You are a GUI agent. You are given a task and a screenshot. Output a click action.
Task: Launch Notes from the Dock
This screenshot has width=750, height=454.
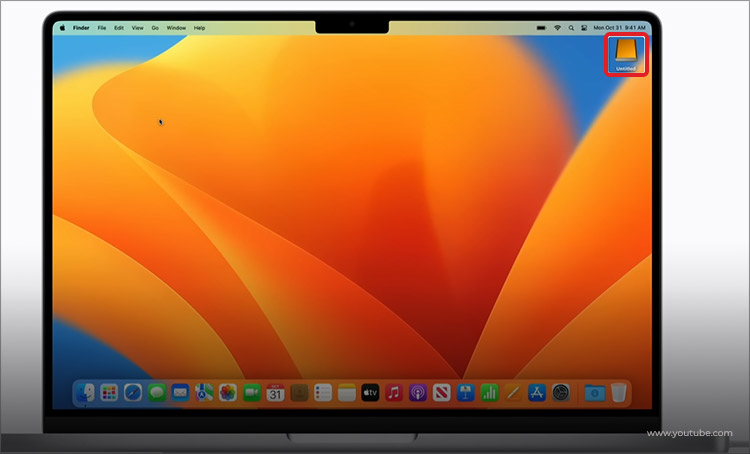pyautogui.click(x=347, y=393)
